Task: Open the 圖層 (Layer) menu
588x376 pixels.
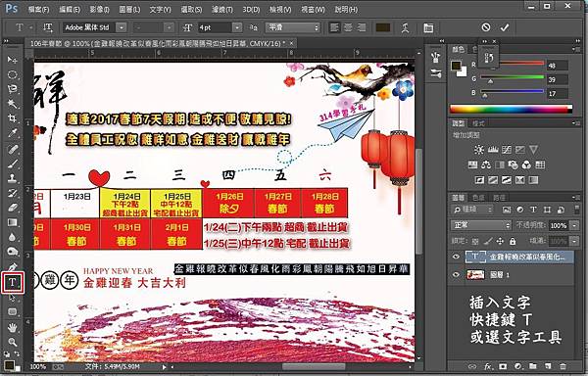Action: (129, 10)
